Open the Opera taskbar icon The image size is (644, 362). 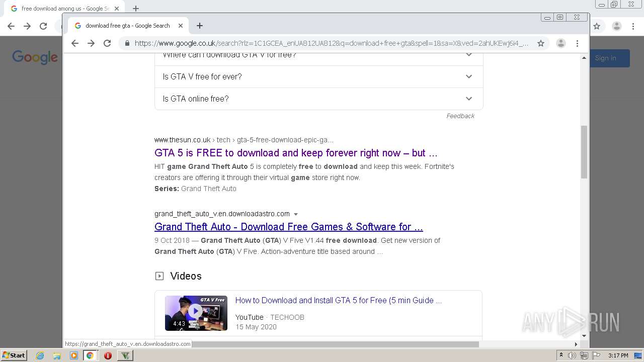(108, 355)
